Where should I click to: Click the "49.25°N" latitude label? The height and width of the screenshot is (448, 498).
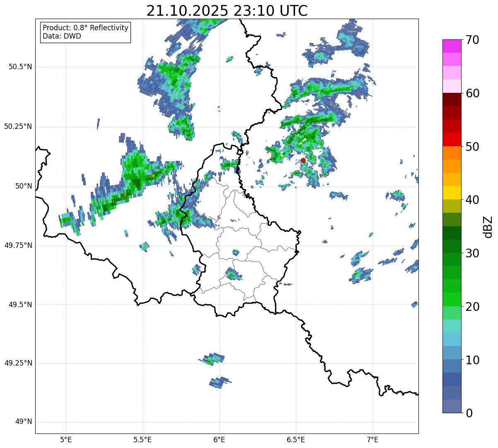18,363
